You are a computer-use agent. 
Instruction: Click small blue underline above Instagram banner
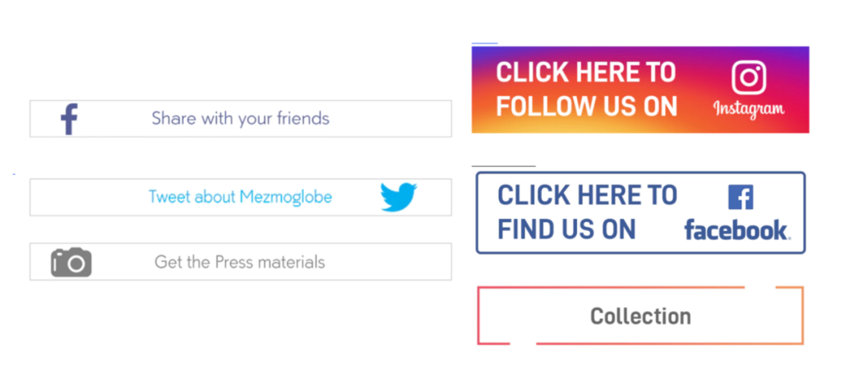click(485, 43)
